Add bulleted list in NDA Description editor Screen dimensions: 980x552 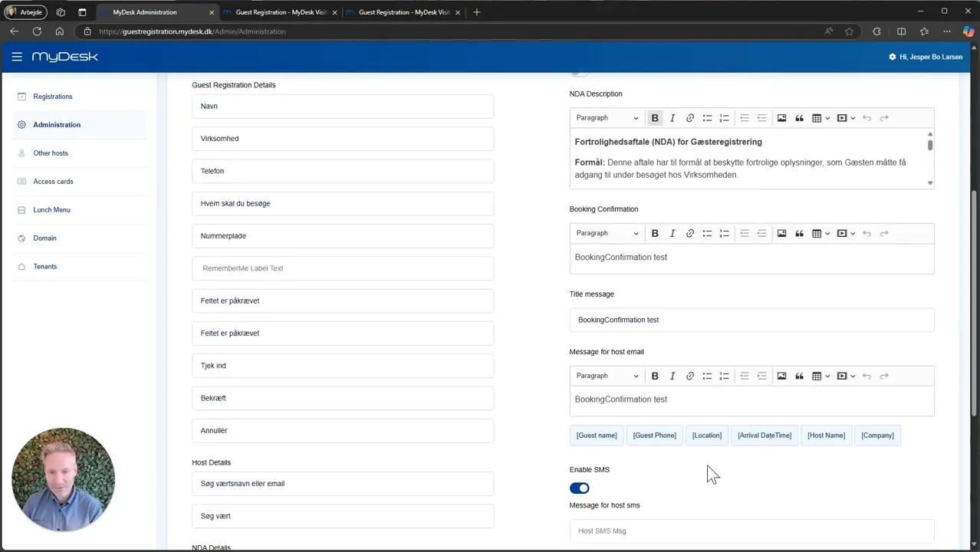point(707,118)
